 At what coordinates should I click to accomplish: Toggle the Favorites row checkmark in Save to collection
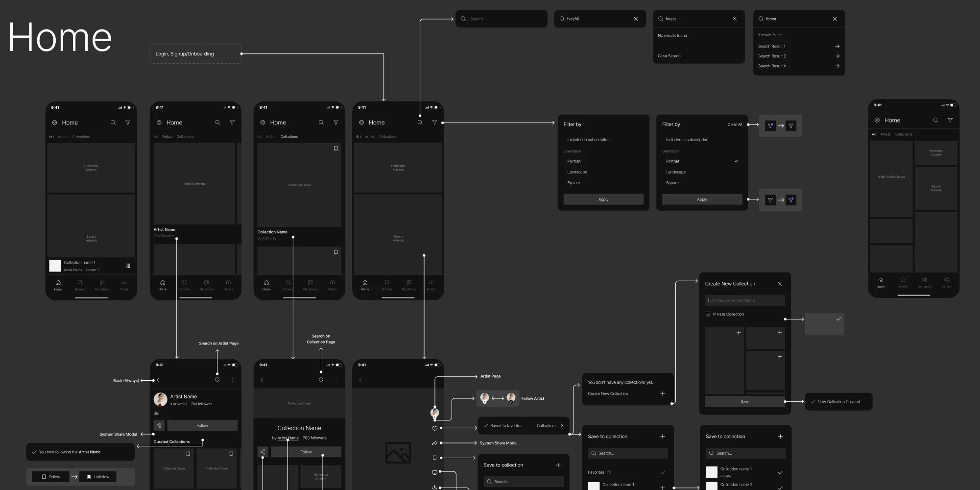tap(663, 472)
